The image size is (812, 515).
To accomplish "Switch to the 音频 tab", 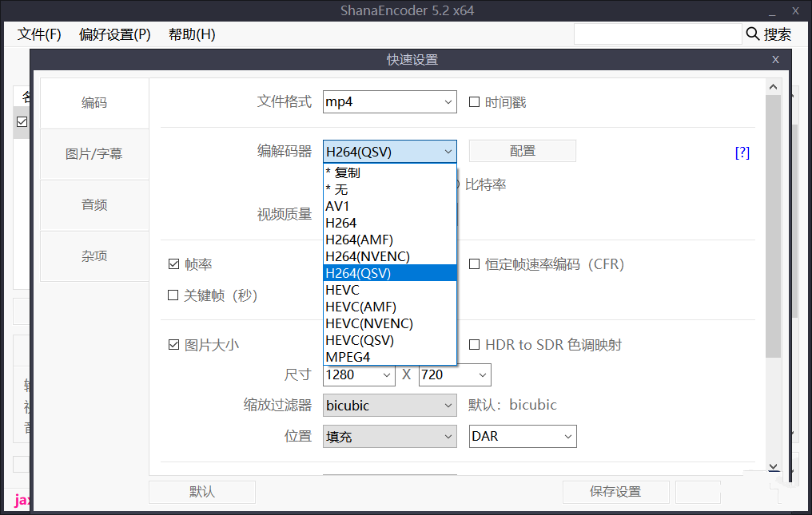I will click(x=94, y=205).
